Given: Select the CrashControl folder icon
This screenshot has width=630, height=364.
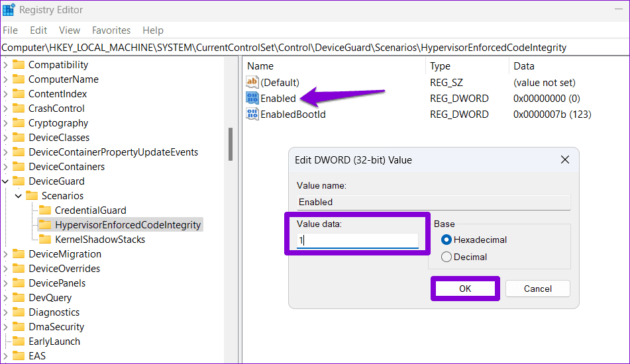Looking at the screenshot, I should [19, 108].
